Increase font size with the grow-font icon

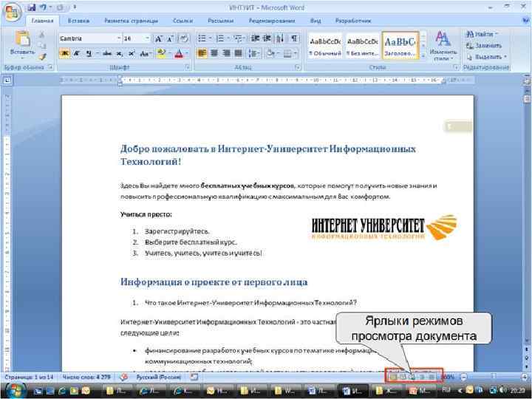pos(158,38)
